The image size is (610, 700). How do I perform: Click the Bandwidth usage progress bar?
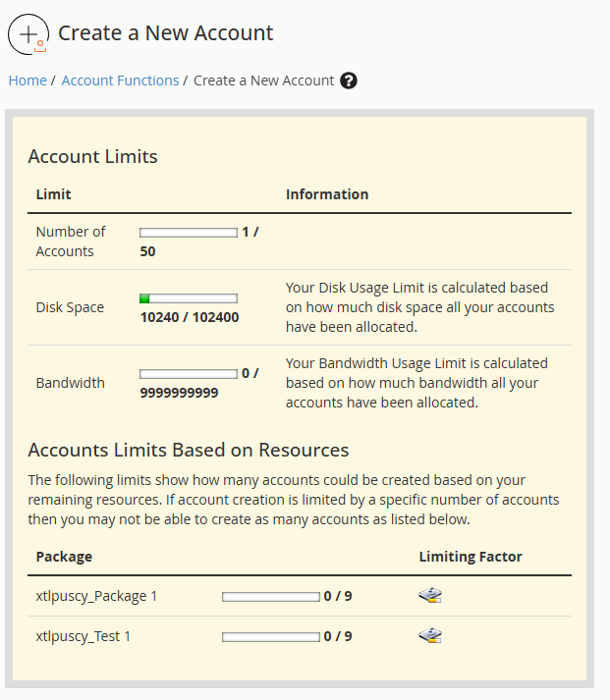(189, 374)
